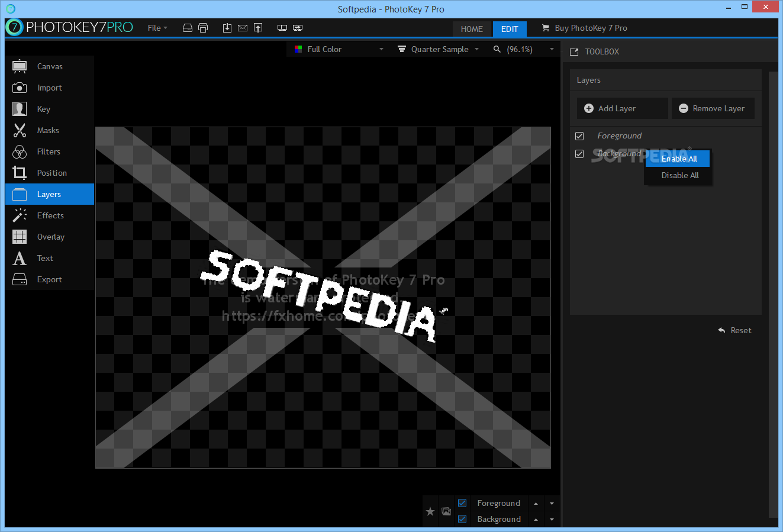Click the save drive toolbar icon
Screen dimensions: 783x532
coord(188,28)
